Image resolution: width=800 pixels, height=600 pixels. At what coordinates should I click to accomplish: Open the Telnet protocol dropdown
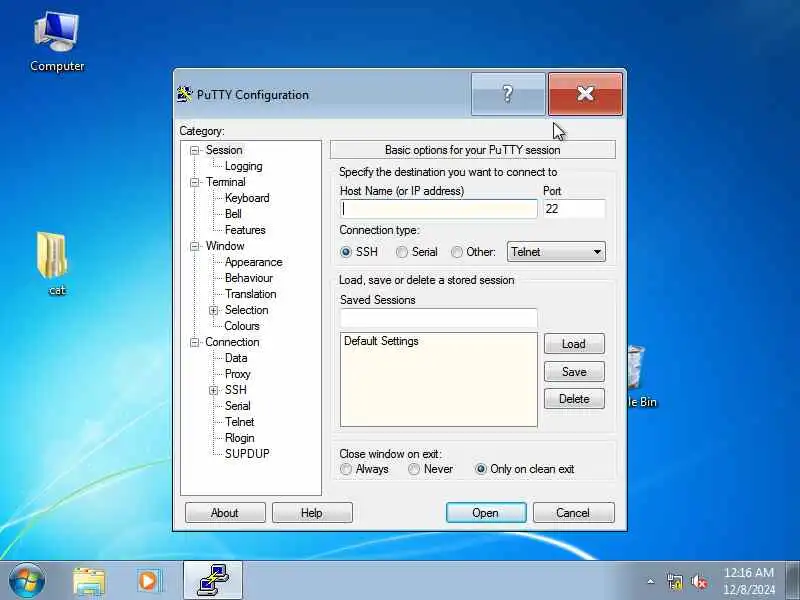tap(556, 252)
